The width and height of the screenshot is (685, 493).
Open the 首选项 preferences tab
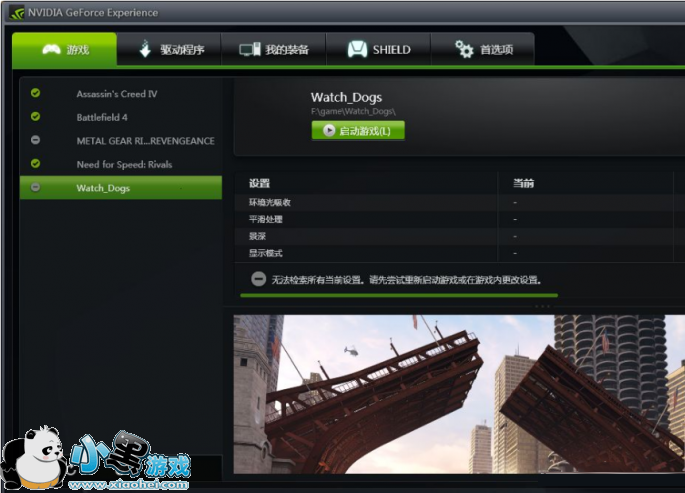click(483, 49)
